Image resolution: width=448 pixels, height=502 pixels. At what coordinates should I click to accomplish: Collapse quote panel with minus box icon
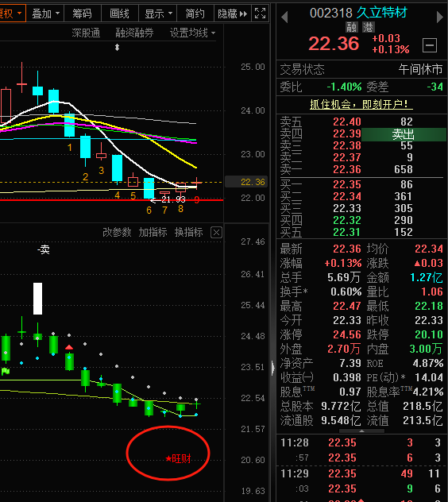point(430,45)
